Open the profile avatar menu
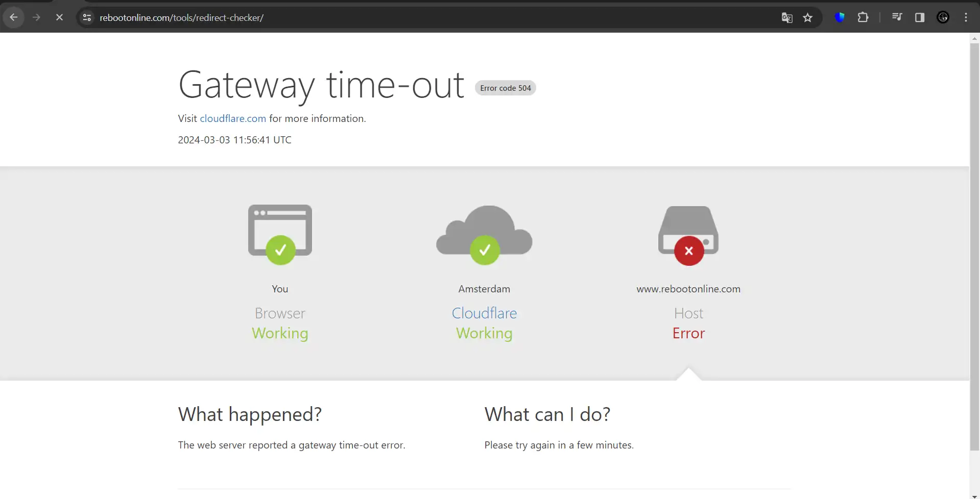The image size is (980, 499). [943, 17]
